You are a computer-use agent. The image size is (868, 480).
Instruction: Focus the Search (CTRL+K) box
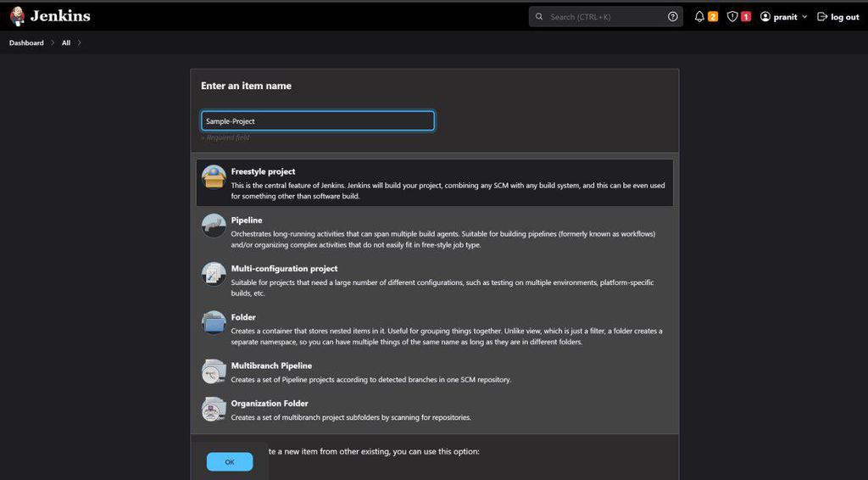point(605,17)
